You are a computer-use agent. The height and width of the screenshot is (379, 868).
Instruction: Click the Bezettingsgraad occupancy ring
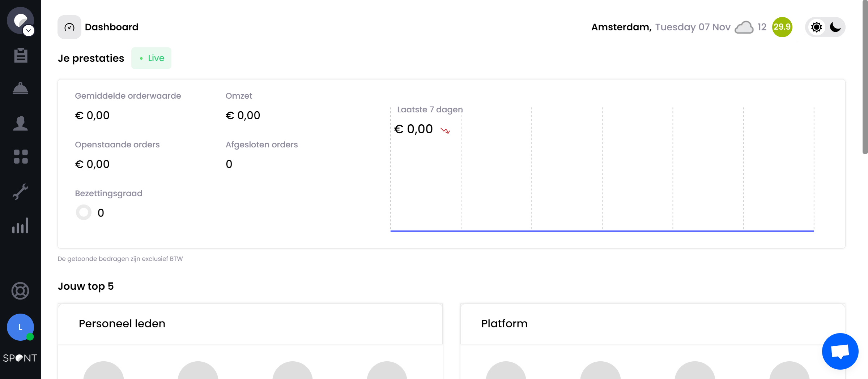coord(84,212)
